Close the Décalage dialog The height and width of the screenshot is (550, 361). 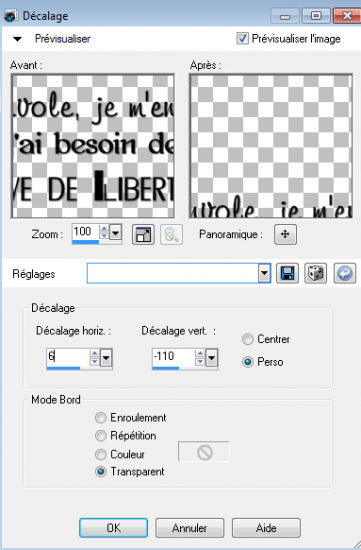click(347, 16)
